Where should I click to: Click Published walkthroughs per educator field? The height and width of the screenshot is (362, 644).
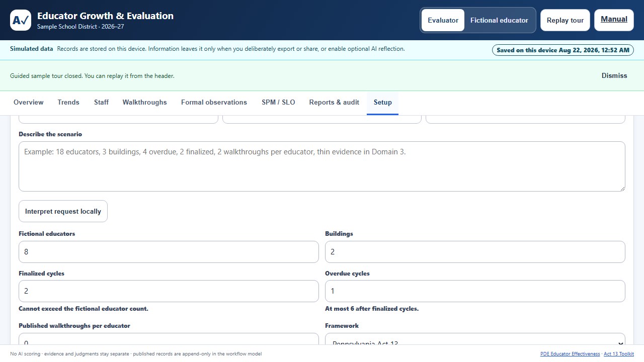point(169,339)
